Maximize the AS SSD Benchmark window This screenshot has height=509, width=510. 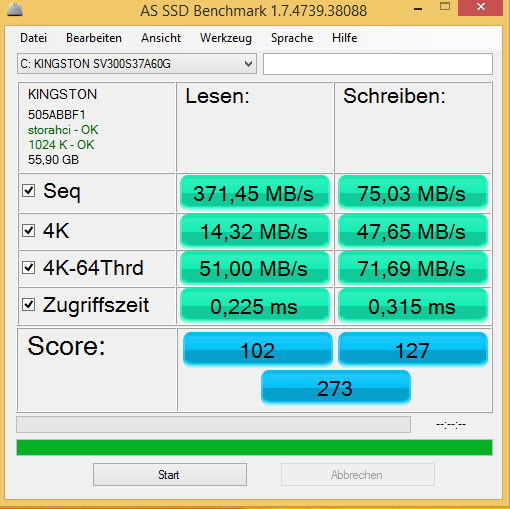[x=445, y=7]
